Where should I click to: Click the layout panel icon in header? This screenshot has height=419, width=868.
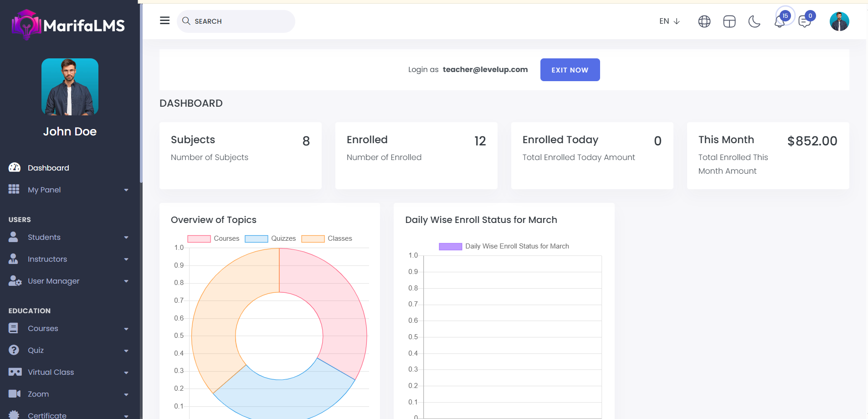coord(729,21)
